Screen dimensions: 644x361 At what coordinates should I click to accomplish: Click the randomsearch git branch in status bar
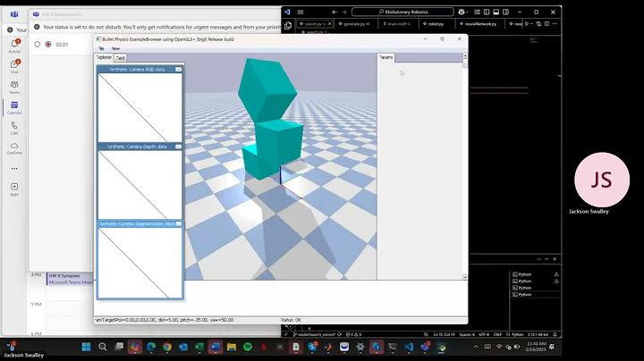pyautogui.click(x=315, y=334)
